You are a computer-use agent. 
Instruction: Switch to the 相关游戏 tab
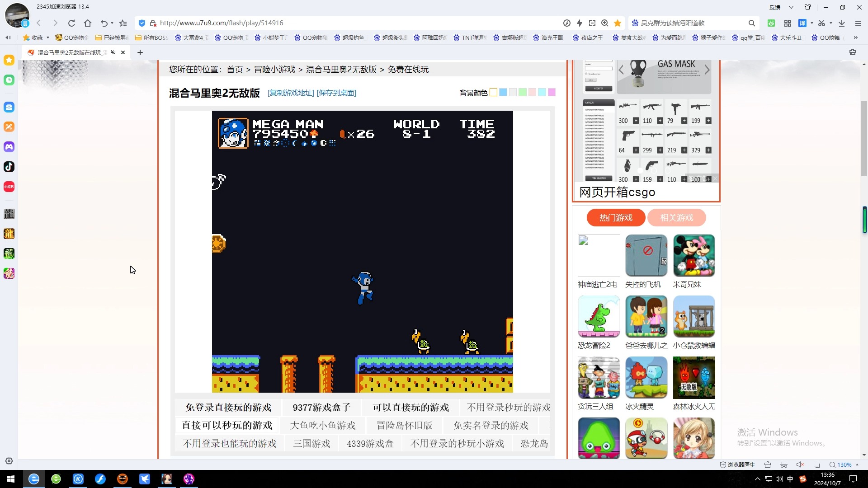pyautogui.click(x=676, y=218)
